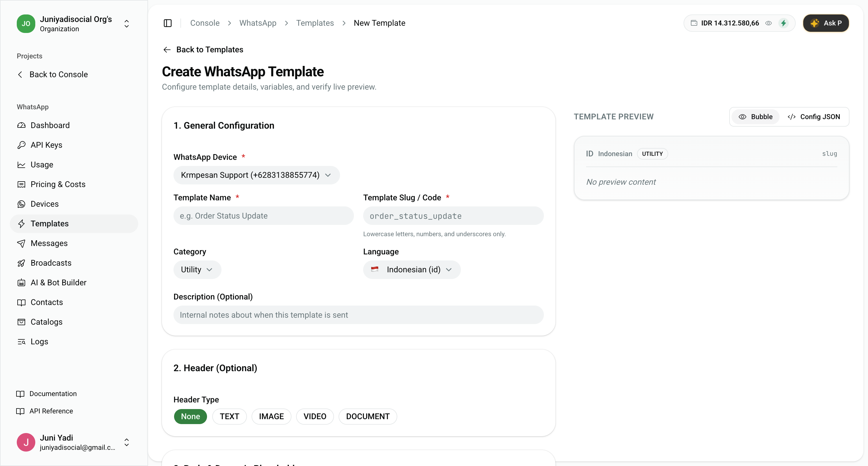Click WhatsApp in the breadcrumb
This screenshot has width=868, height=466.
258,23
